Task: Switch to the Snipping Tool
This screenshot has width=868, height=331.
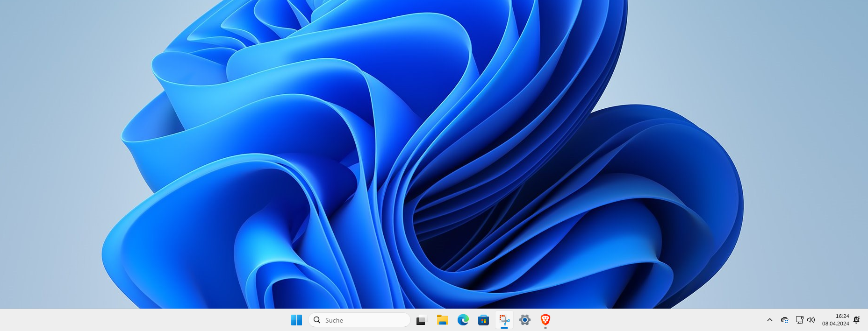Action: click(x=504, y=320)
